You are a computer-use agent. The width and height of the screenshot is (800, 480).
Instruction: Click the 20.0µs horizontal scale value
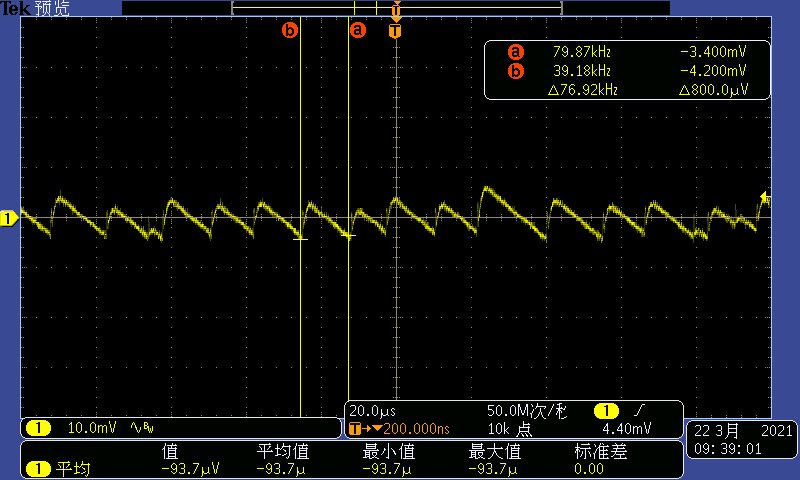coord(372,411)
